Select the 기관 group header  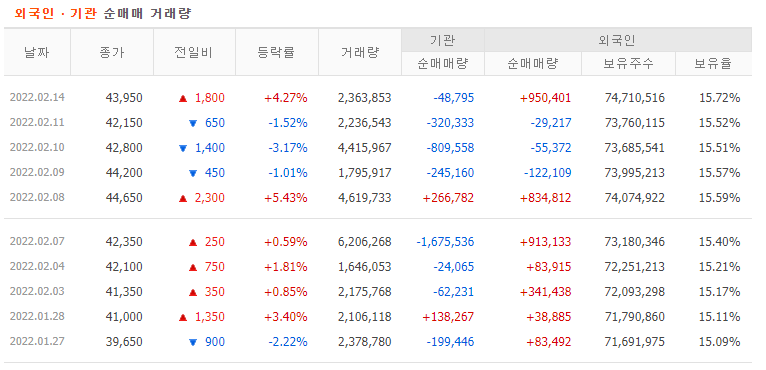click(443, 40)
